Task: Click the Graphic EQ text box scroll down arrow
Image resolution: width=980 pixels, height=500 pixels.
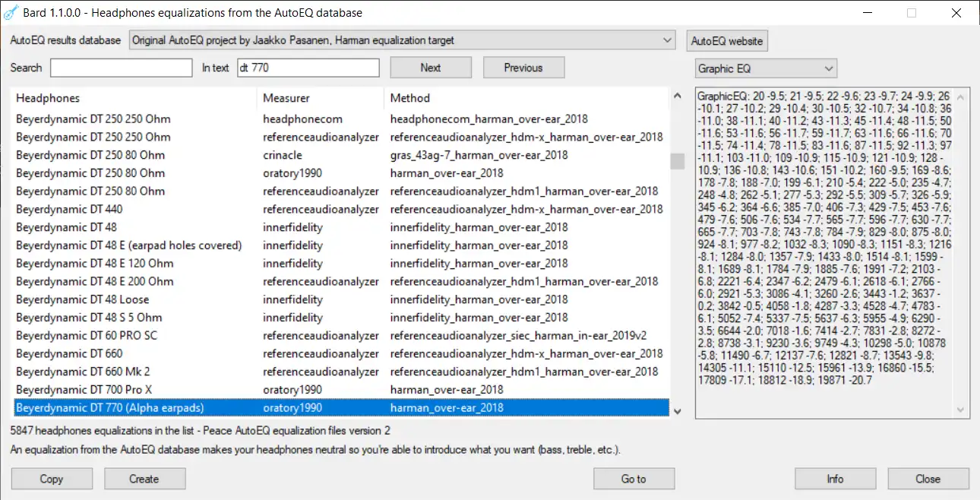Action: pyautogui.click(x=962, y=410)
